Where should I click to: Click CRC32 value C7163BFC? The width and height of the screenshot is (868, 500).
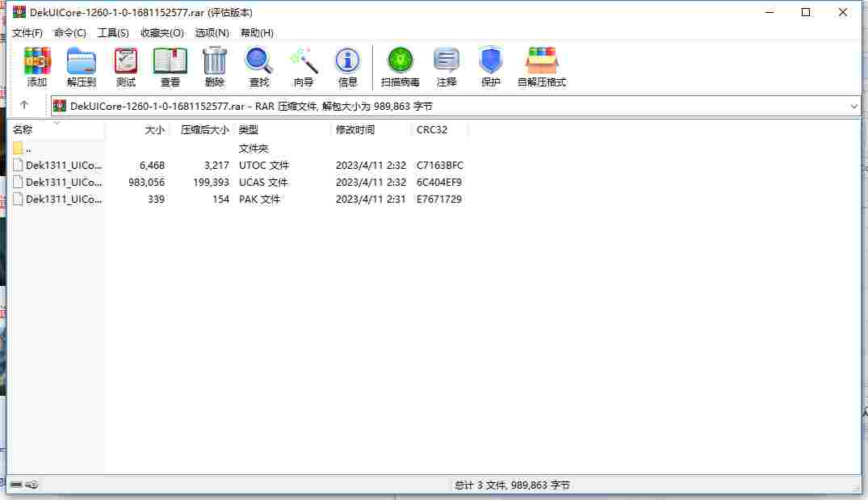(x=439, y=165)
